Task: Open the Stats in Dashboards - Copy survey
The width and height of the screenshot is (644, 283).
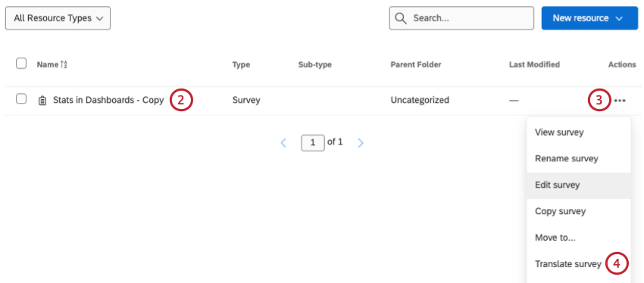Action: [108, 100]
